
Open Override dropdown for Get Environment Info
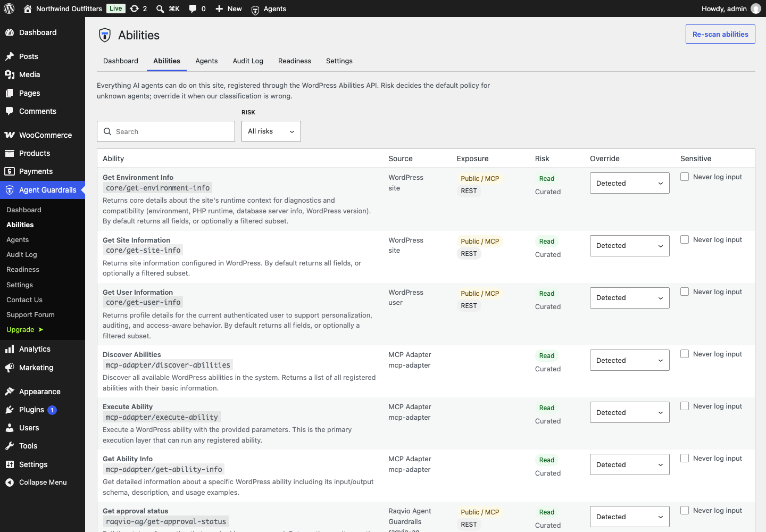click(629, 183)
